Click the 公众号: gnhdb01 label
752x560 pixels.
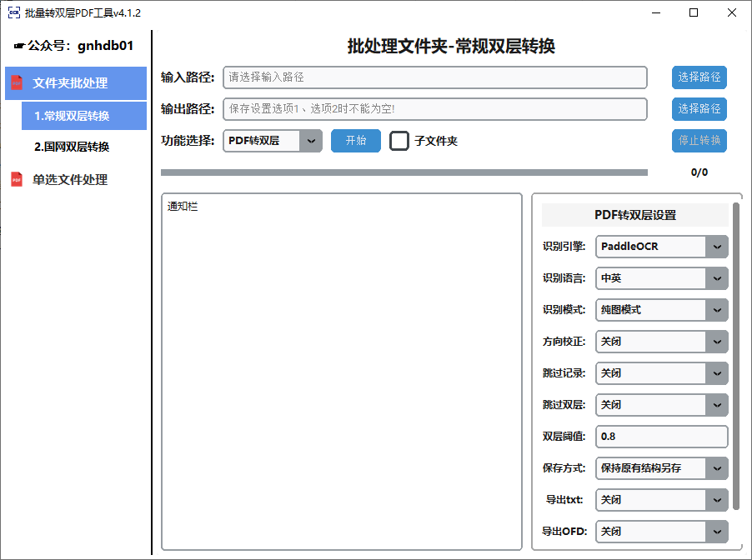(80, 46)
